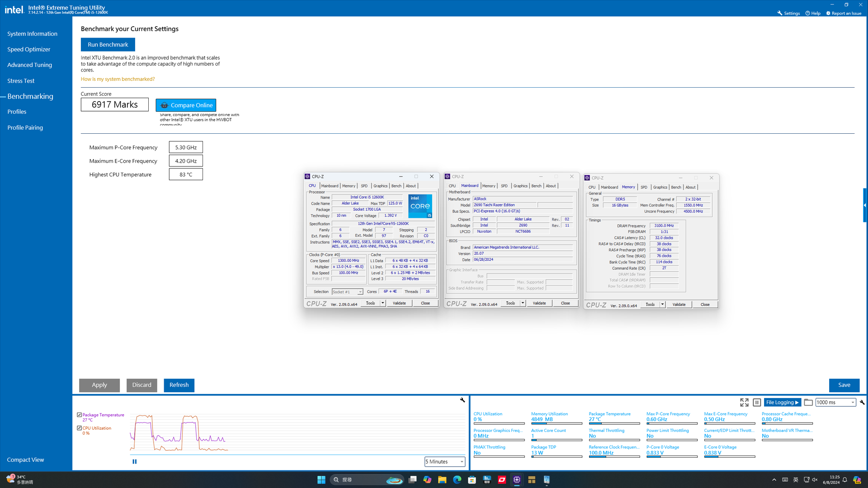
Task: Expand Tools dropdown arrow in Memory CPU-Z window
Action: tap(662, 305)
